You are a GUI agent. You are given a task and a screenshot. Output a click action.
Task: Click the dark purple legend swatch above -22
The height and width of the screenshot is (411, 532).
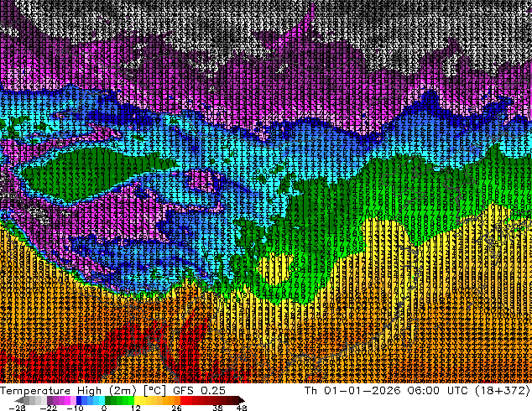pos(50,400)
